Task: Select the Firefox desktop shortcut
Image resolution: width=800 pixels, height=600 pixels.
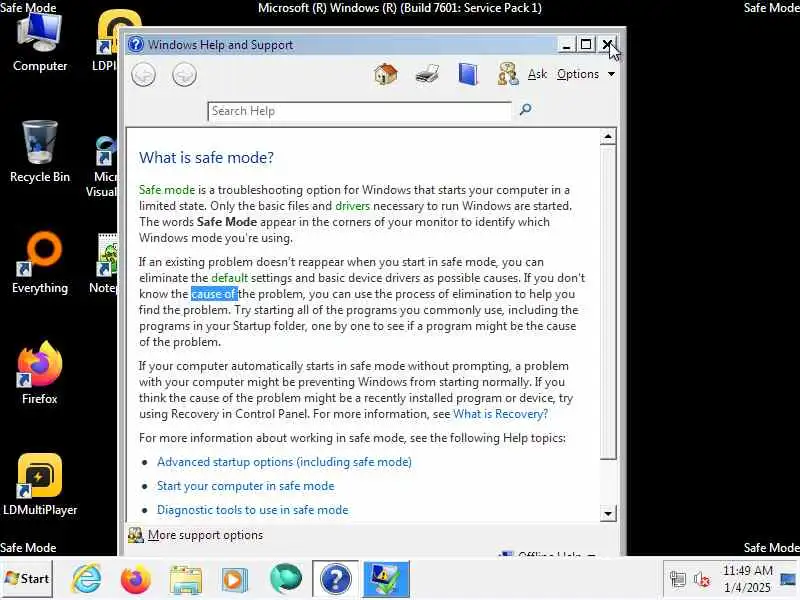Action: coord(40,373)
